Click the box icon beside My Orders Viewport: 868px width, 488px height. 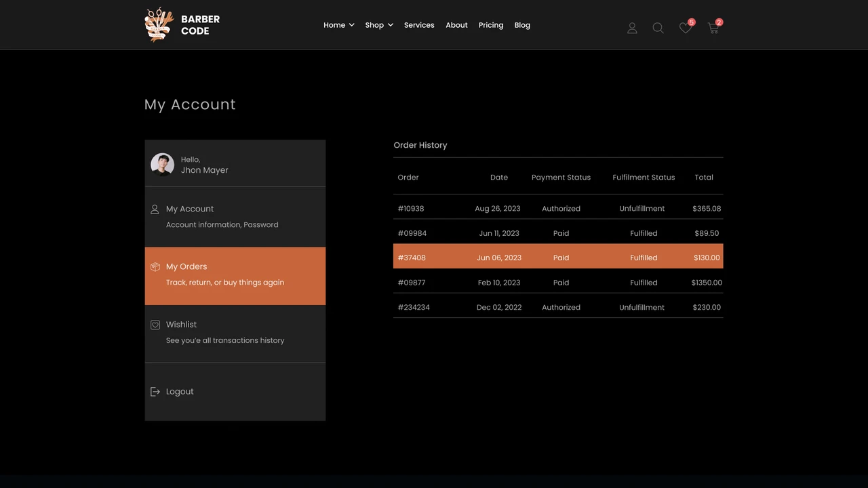point(155,267)
